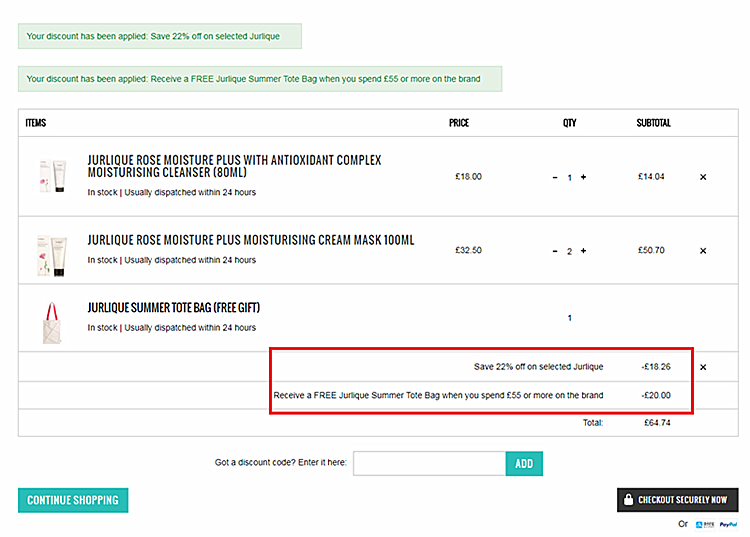Click the payment logo left of PayPal
The image size is (750, 537).
click(x=705, y=525)
